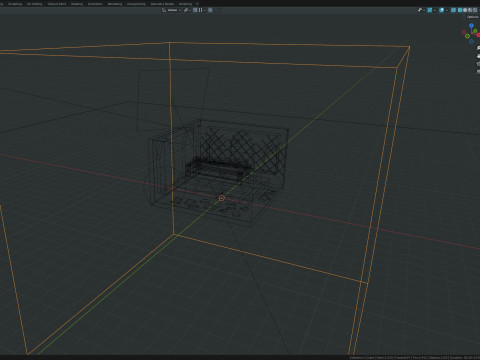Switch to the Scripting workspace tab
This screenshot has width=480, height=360.
[x=185, y=4]
